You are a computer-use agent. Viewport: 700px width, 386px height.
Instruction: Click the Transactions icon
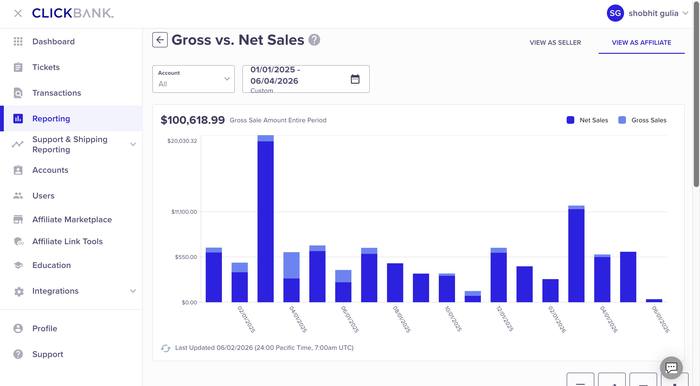pyautogui.click(x=18, y=93)
